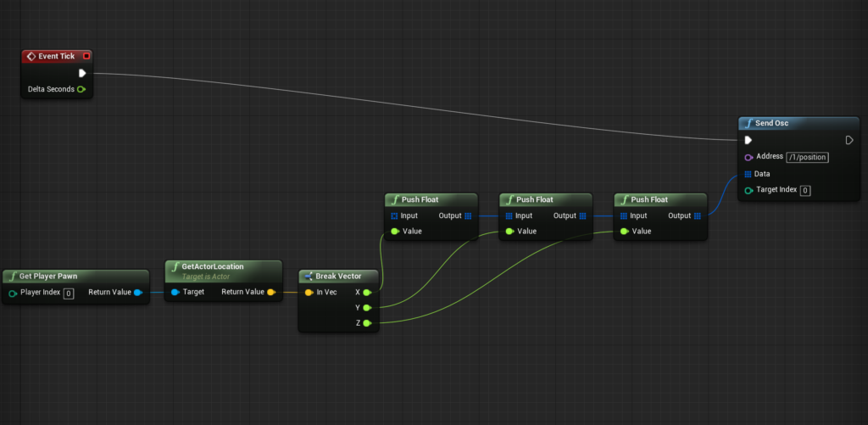Screen dimensions: 868x425
Task: Click the Send Osc execution input pin
Action: pos(748,140)
